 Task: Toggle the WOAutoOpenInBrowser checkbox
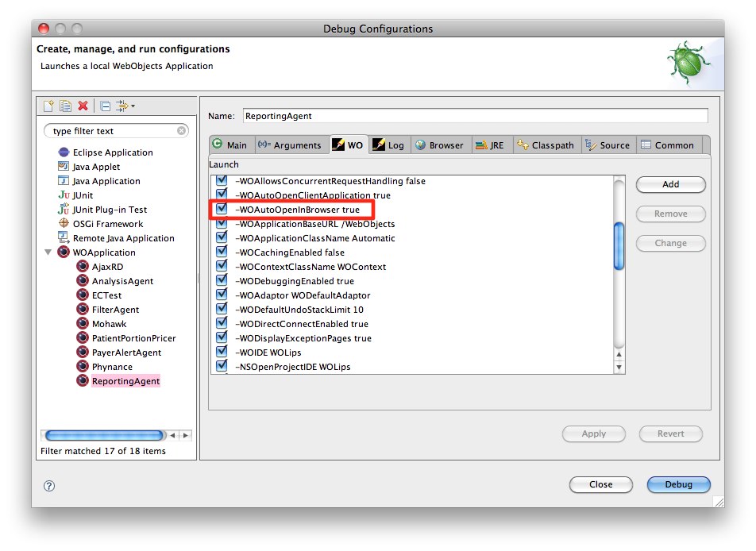[222, 210]
